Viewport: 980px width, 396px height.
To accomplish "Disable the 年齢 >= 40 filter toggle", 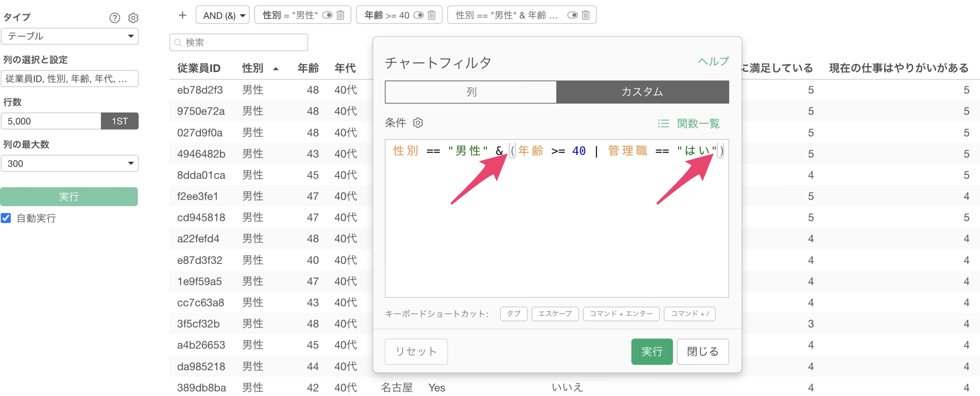I will (x=419, y=15).
